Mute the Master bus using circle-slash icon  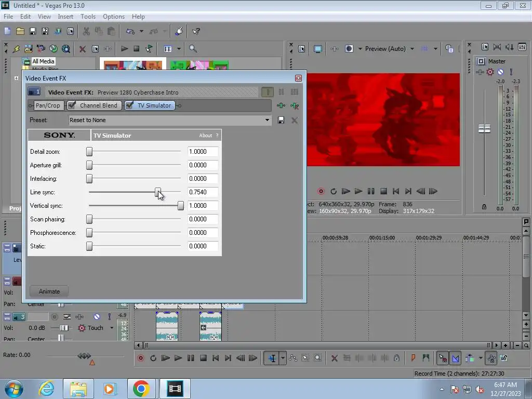pyautogui.click(x=500, y=72)
